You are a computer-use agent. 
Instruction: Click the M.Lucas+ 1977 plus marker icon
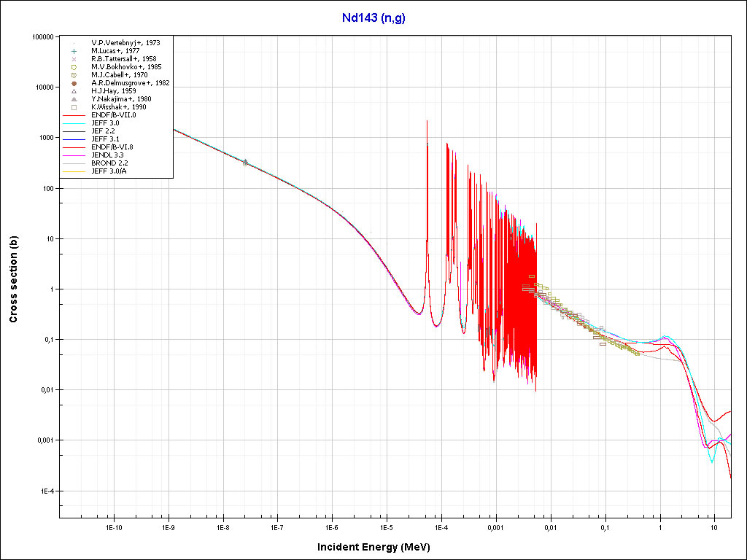(x=74, y=51)
